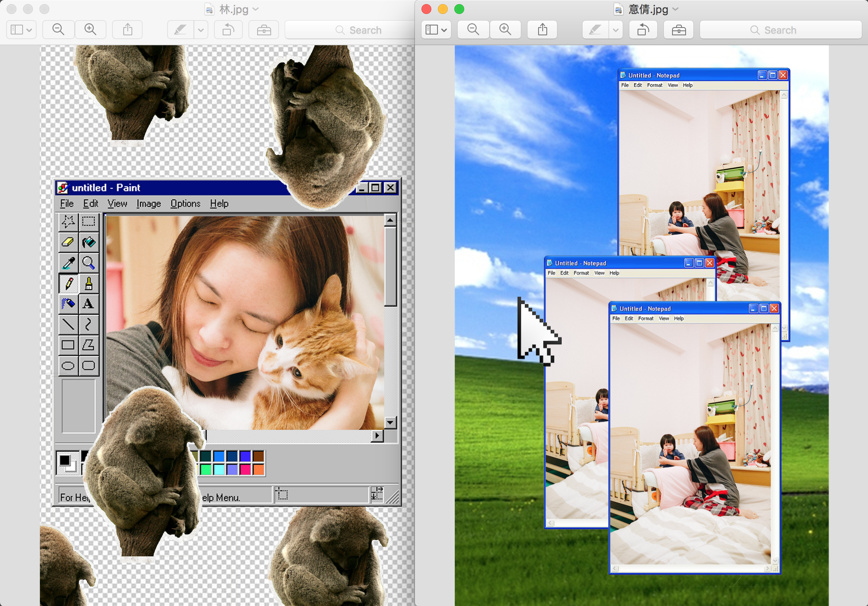Open the sidebar view menu in 林.jpg
The height and width of the screenshot is (606, 868).
click(x=21, y=30)
